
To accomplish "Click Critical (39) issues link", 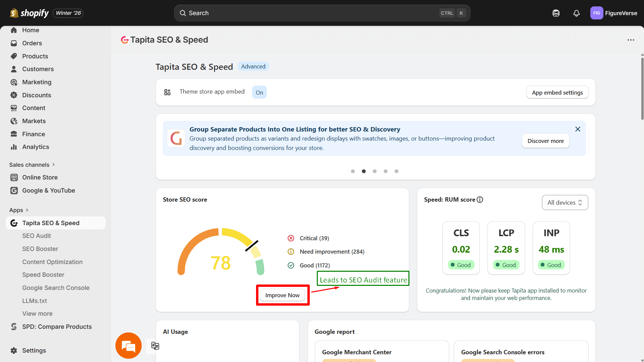I will (x=314, y=238).
